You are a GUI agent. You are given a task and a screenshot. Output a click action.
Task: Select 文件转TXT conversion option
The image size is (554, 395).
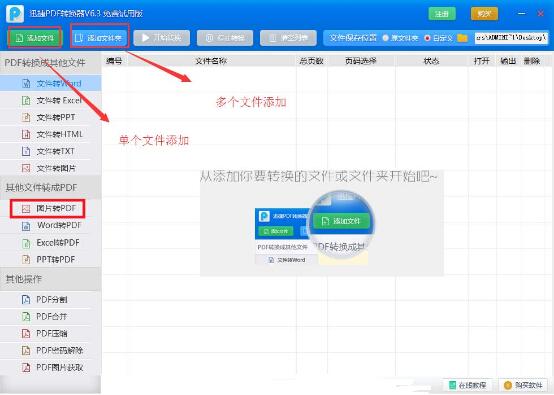point(51,151)
